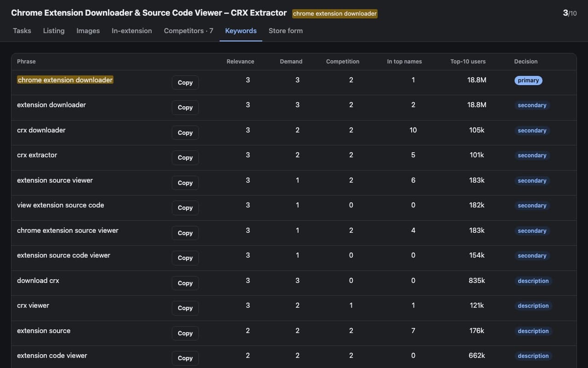Click the secondary badge for 'extension downloader'

click(x=532, y=105)
